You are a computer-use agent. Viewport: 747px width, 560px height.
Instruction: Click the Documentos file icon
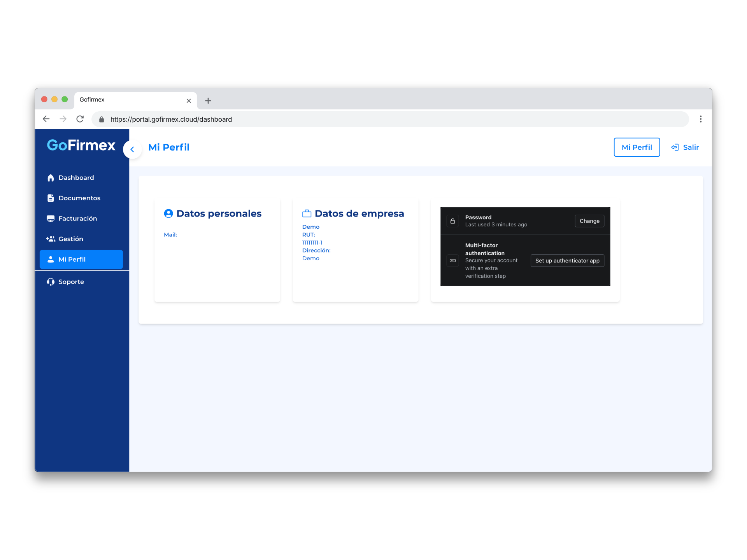point(51,198)
